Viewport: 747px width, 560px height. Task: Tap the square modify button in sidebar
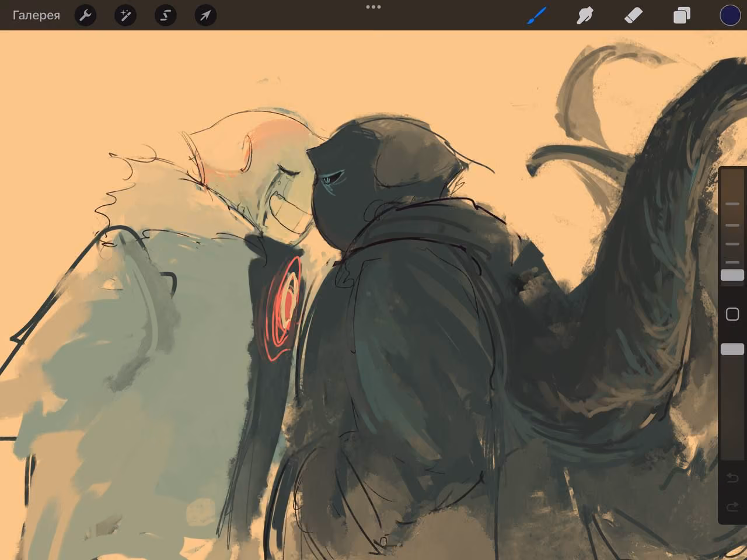732,314
